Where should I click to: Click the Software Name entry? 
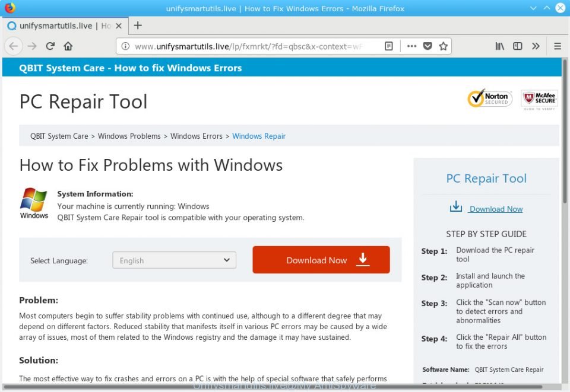pyautogui.click(x=483, y=369)
